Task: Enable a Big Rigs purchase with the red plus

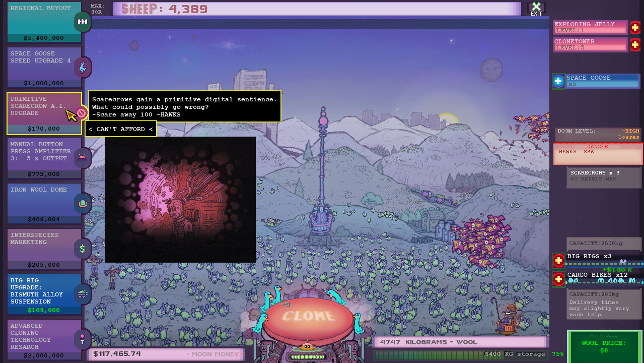Action: click(x=558, y=261)
